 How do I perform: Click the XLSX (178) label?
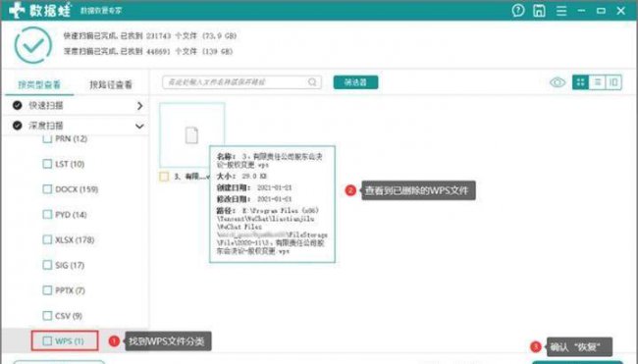(75, 240)
